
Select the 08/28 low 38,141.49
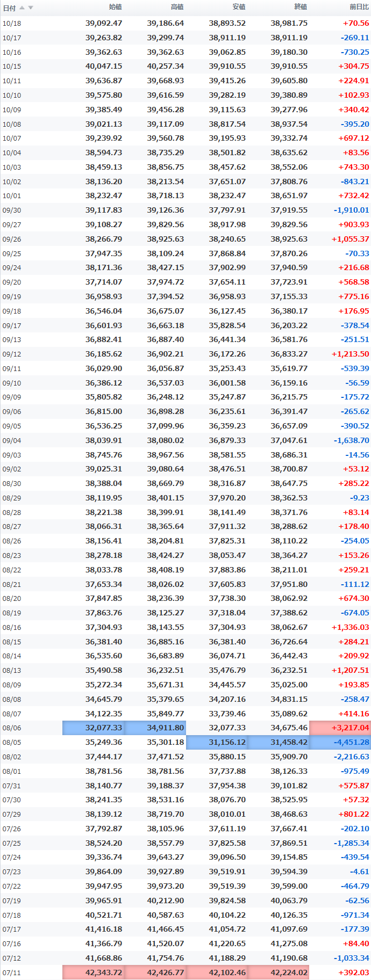click(227, 512)
